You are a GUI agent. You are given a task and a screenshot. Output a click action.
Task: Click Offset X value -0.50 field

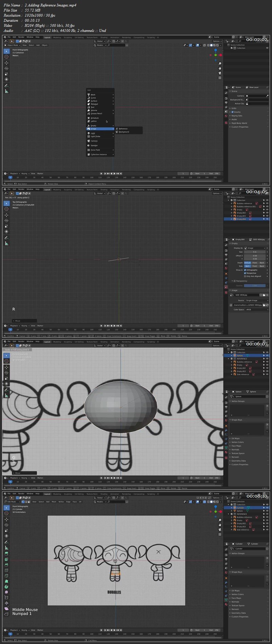[255, 256]
